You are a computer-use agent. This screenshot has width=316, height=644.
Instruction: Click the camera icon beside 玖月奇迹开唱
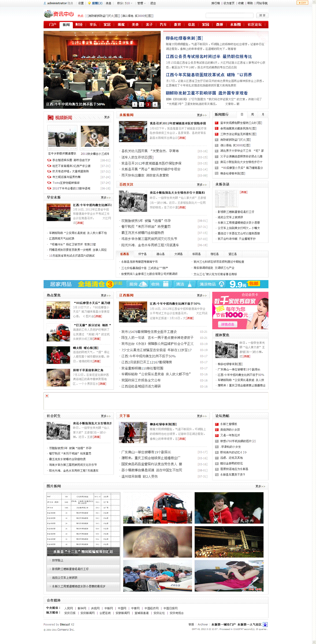tap(49, 171)
